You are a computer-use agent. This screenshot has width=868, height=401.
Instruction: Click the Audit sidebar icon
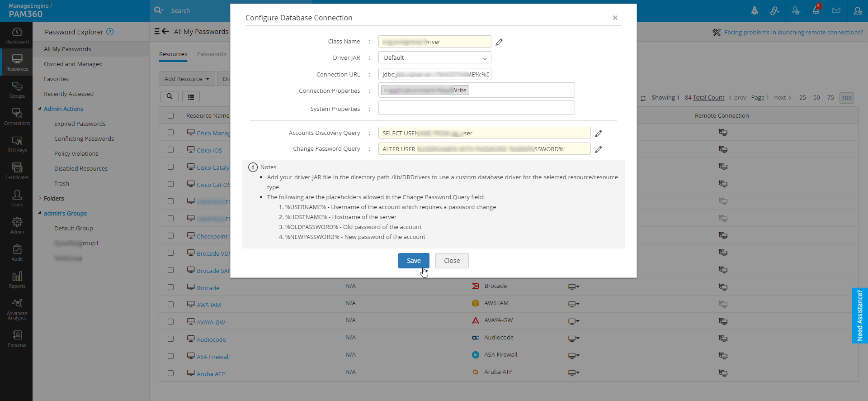tap(17, 253)
